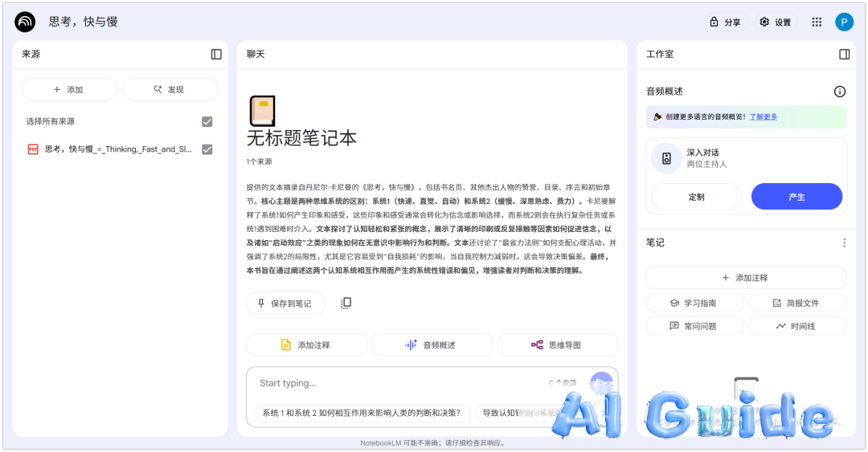Click the 分享 share button
Viewport: 868px width, 452px height.
click(726, 22)
